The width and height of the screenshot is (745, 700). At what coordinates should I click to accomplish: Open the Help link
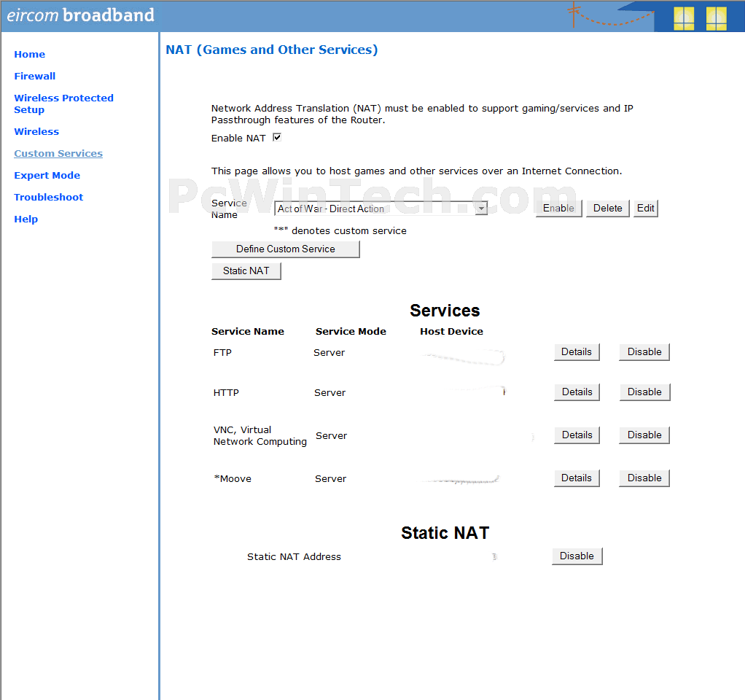click(x=26, y=219)
